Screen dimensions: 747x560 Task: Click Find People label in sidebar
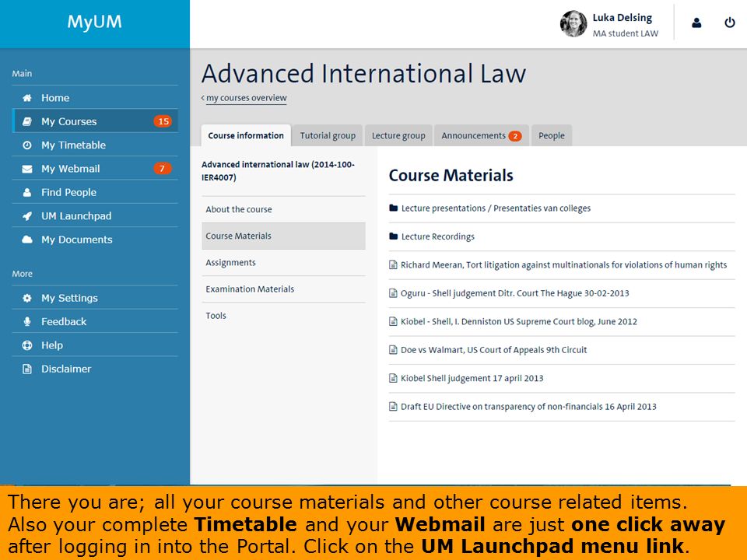pyautogui.click(x=68, y=192)
